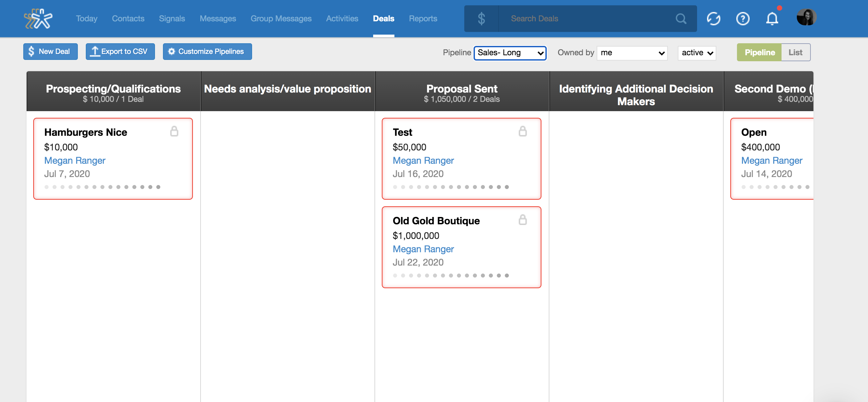This screenshot has height=402, width=868.
Task: Click the progress dots under Old Gold Boutique
Action: point(450,275)
